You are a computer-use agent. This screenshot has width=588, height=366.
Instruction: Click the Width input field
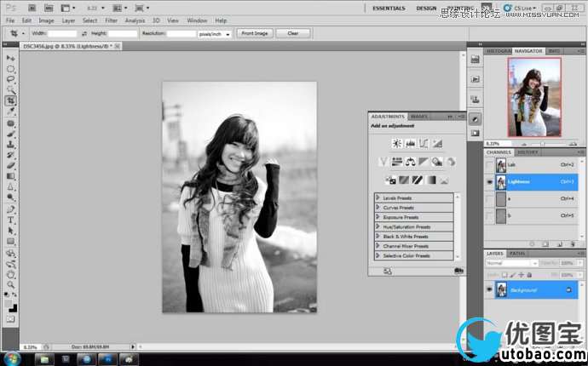coord(62,34)
